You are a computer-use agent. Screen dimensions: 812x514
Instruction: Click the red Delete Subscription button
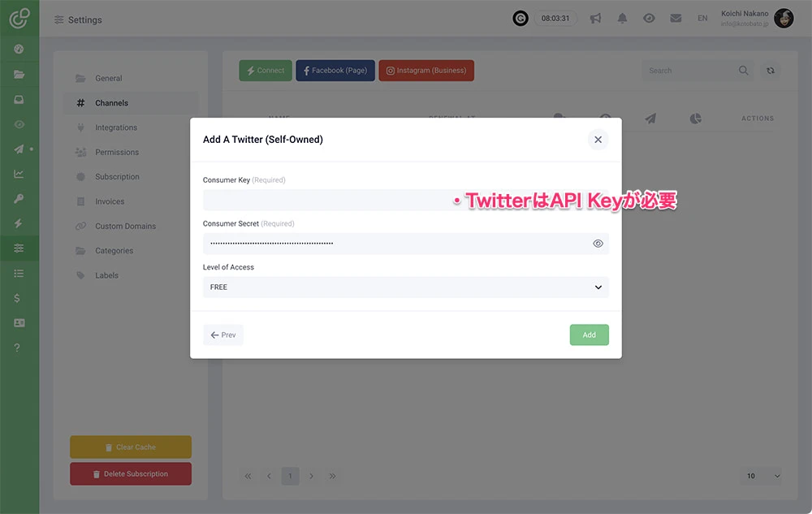click(x=131, y=474)
